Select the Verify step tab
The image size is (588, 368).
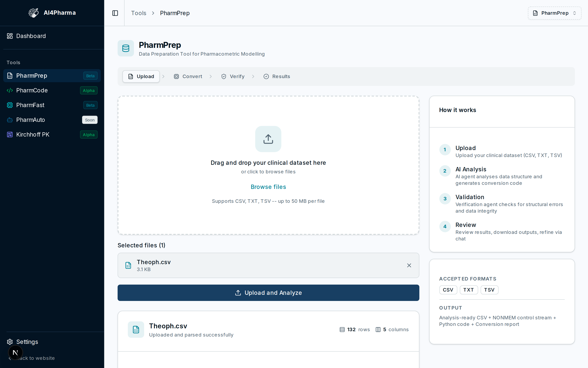click(233, 76)
